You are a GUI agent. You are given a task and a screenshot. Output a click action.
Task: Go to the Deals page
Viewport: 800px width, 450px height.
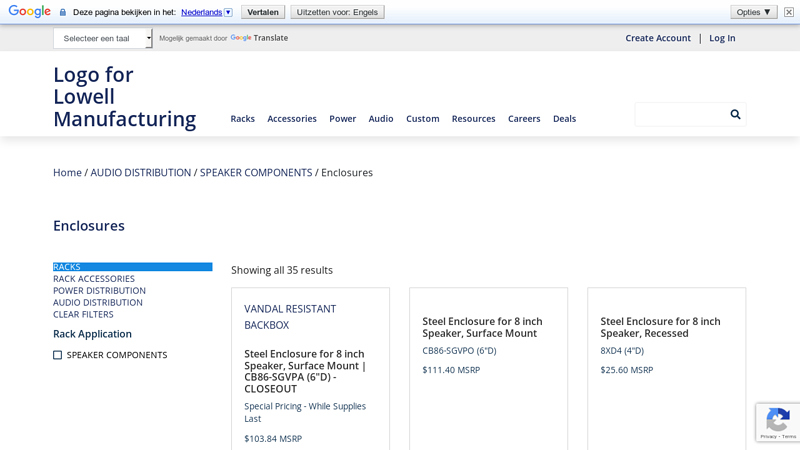[x=564, y=119]
